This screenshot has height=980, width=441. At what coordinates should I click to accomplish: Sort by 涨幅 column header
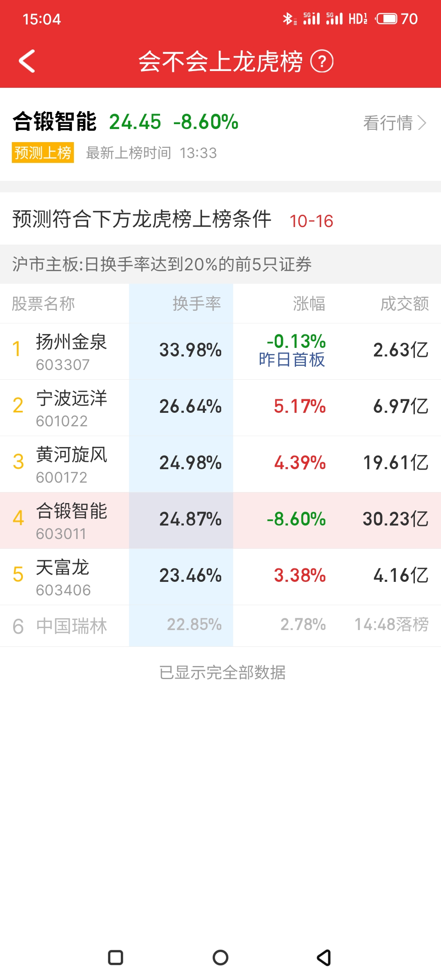(x=309, y=304)
